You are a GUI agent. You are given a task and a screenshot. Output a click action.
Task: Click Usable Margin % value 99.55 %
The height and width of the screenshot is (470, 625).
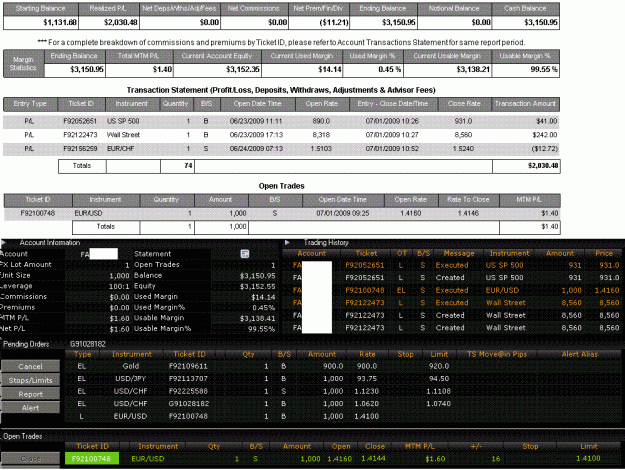pyautogui.click(x=544, y=69)
